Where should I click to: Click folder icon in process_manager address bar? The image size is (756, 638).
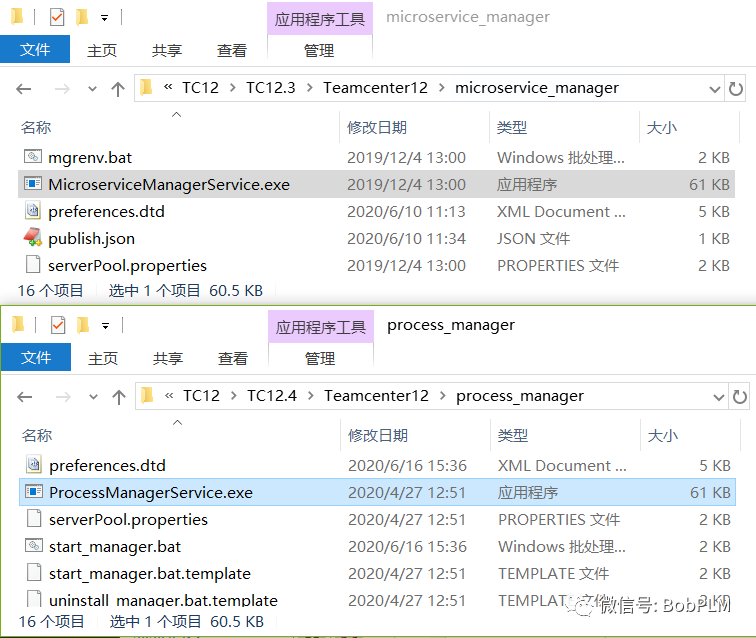pos(147,395)
